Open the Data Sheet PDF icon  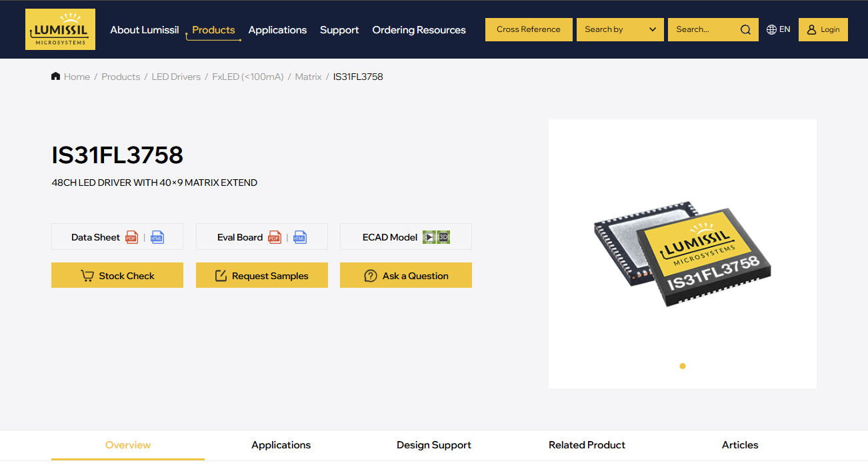pyautogui.click(x=132, y=237)
